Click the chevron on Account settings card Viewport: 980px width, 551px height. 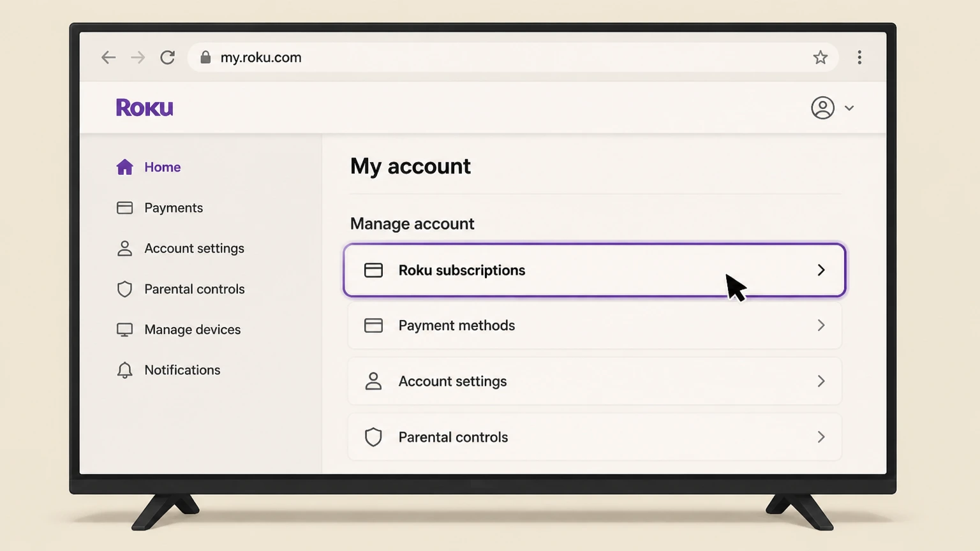tap(821, 381)
